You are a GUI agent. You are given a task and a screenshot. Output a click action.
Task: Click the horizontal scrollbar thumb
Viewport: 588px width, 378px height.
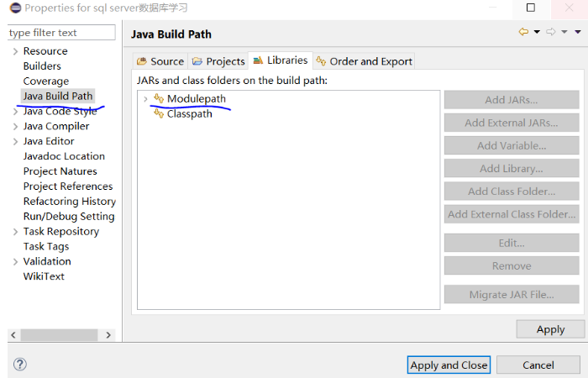click(60, 335)
